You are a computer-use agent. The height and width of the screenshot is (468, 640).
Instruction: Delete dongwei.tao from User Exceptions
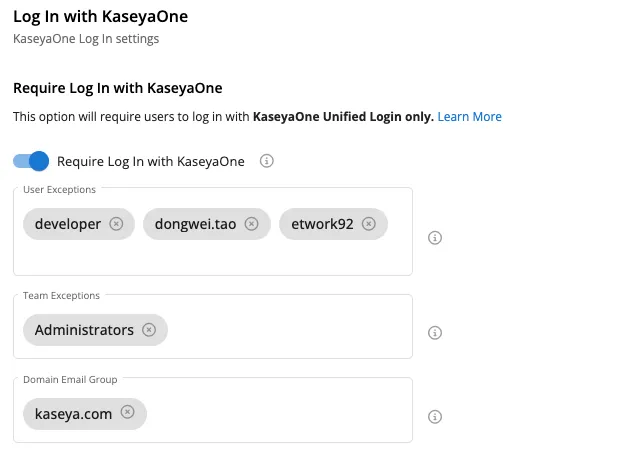pos(251,224)
